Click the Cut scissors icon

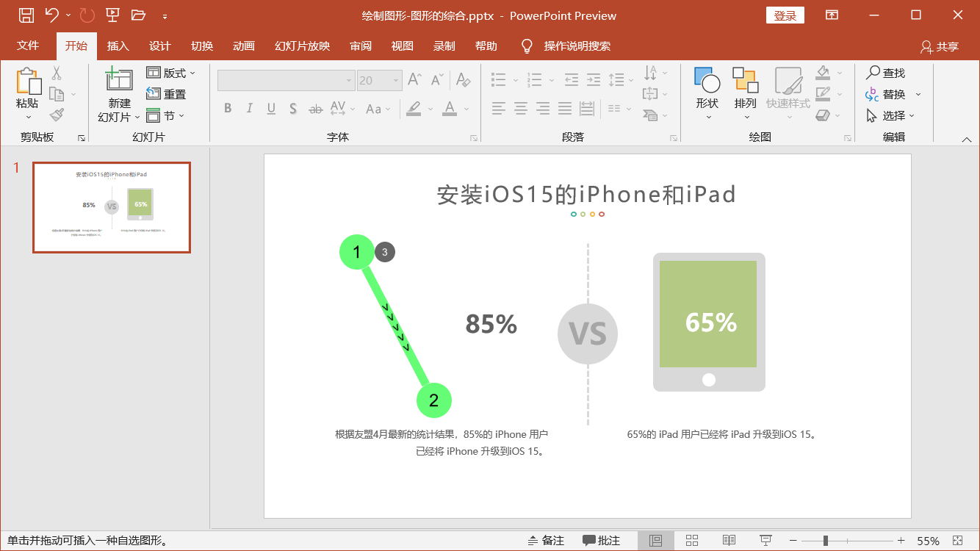pyautogui.click(x=57, y=73)
